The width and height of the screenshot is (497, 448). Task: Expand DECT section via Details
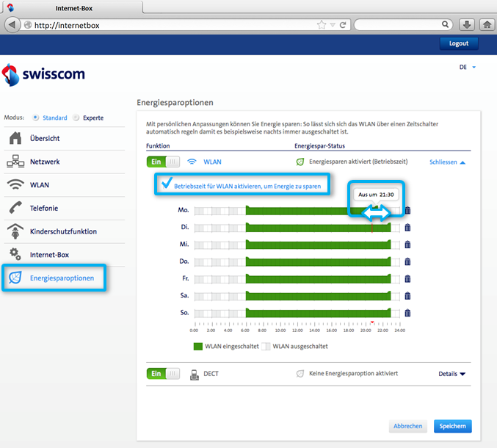pyautogui.click(x=451, y=374)
